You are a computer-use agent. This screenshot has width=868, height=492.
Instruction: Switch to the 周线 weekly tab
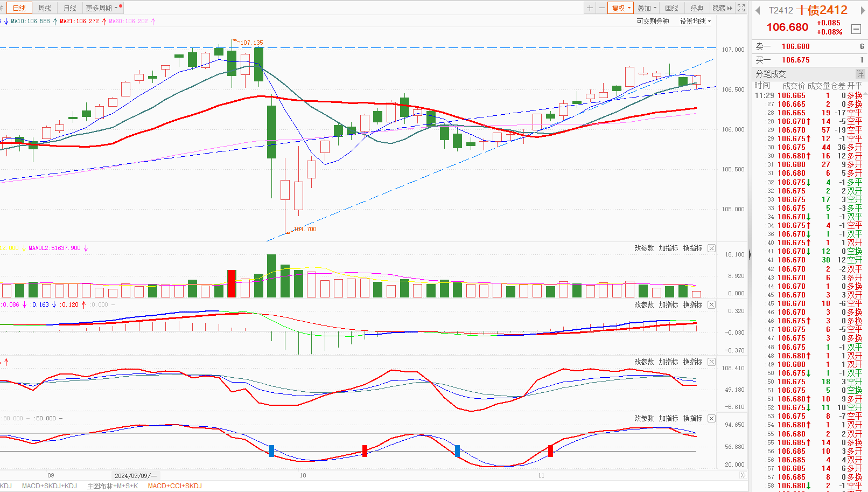(45, 8)
